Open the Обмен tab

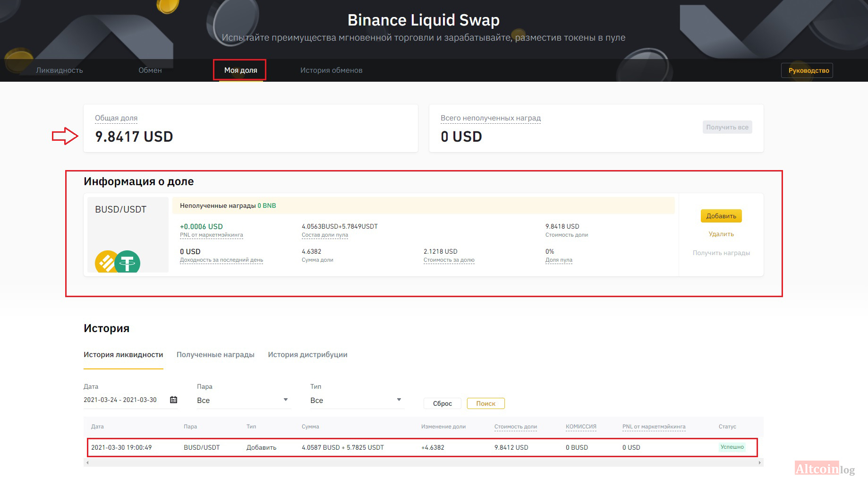tap(150, 70)
